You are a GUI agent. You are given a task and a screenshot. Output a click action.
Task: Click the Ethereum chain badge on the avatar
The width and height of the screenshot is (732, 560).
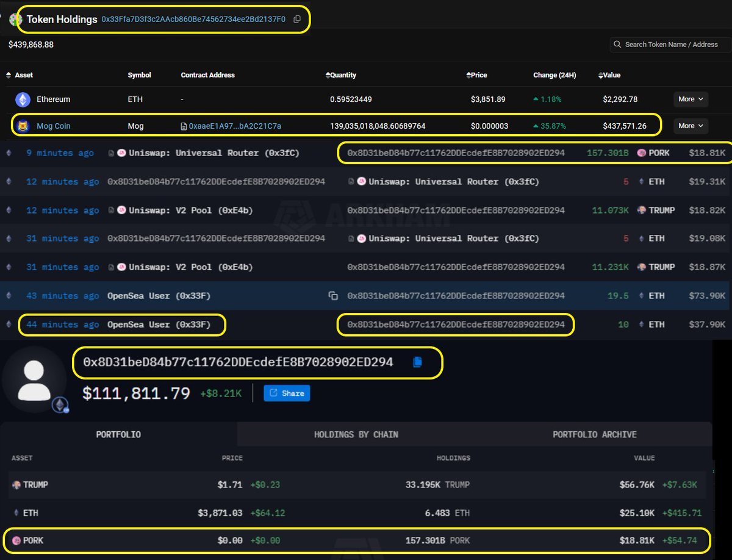pos(60,405)
